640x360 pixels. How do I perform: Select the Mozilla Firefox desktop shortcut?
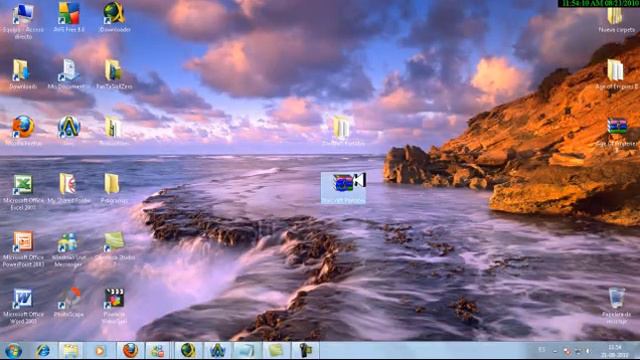click(23, 131)
